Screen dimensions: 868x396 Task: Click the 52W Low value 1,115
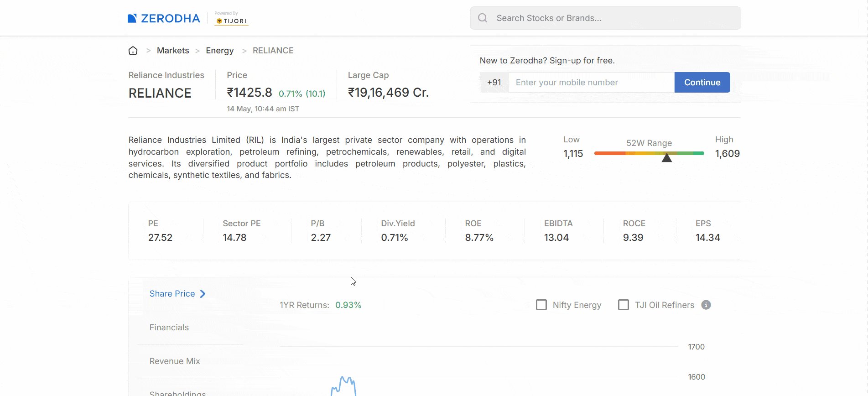click(x=573, y=154)
